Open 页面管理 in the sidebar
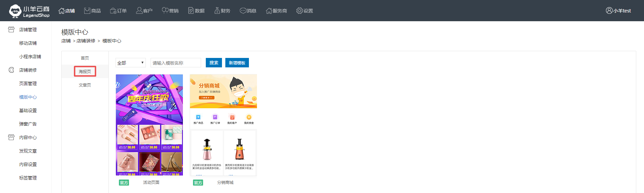The height and width of the screenshot is (193, 644). [x=28, y=84]
